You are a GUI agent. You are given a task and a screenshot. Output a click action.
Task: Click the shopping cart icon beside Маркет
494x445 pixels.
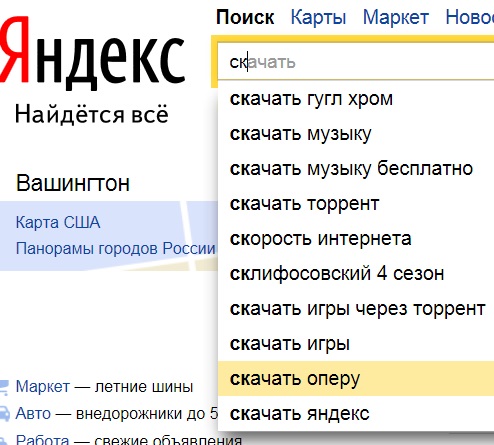point(4,388)
